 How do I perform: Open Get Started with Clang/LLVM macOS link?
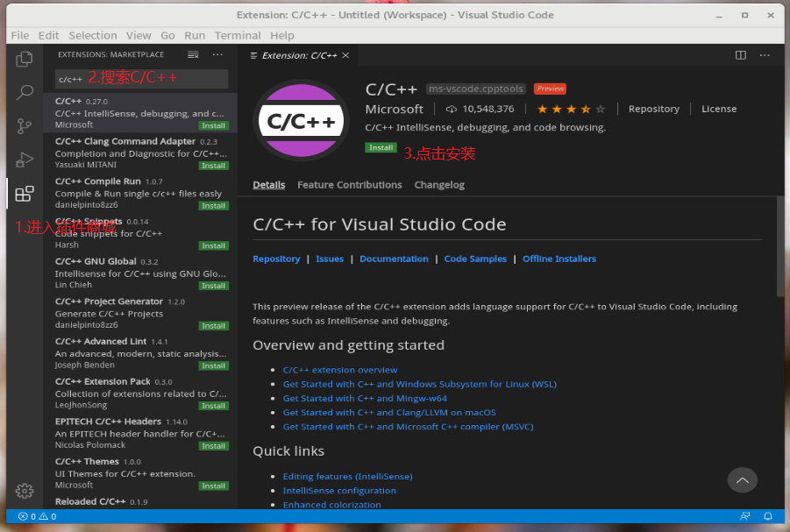(389, 412)
